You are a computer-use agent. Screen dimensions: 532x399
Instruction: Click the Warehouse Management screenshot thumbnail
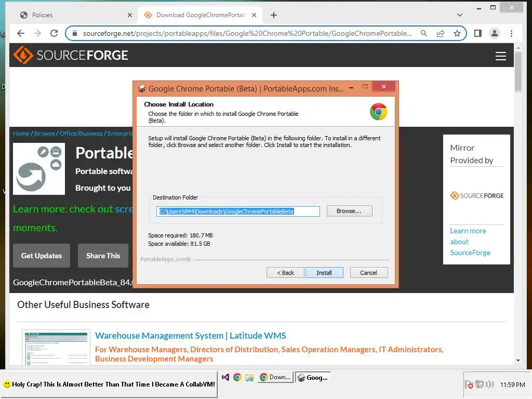tap(56, 348)
